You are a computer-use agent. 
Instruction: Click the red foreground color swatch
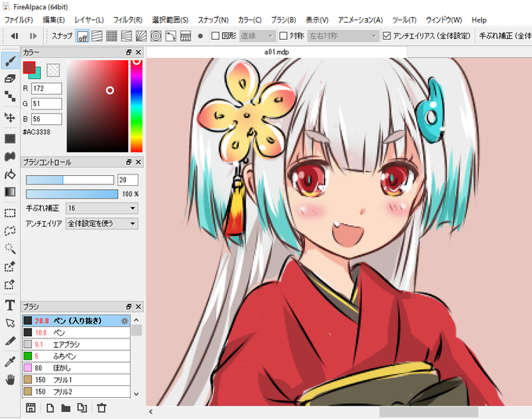click(29, 67)
